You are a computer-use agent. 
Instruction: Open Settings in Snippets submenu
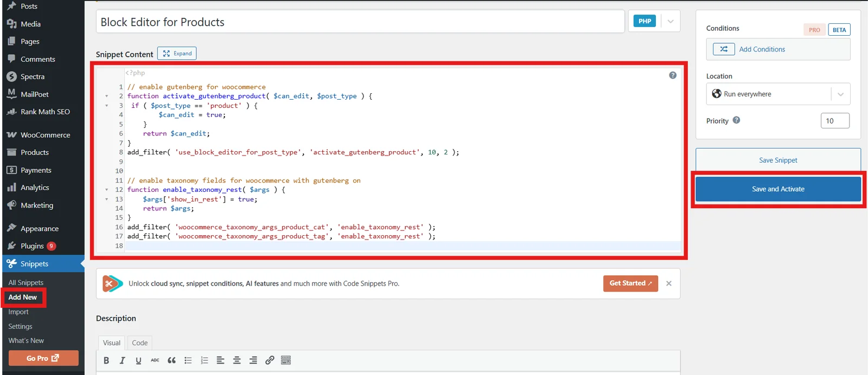[21, 326]
